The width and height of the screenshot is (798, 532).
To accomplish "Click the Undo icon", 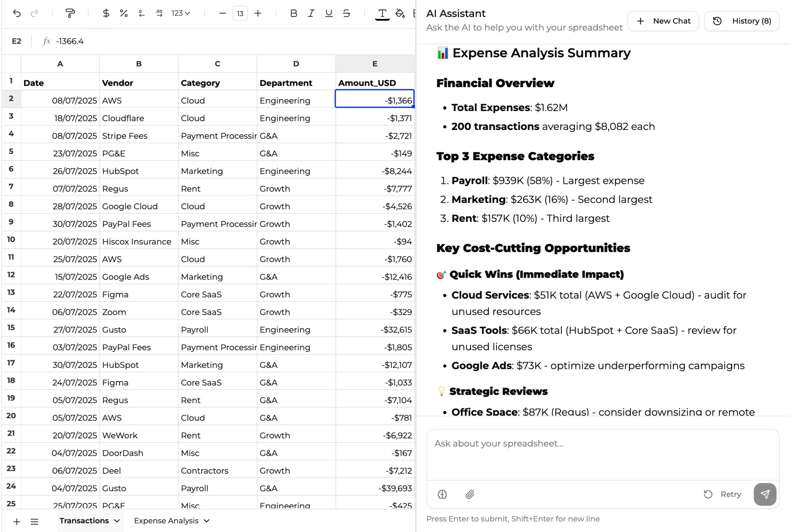I will (x=17, y=13).
